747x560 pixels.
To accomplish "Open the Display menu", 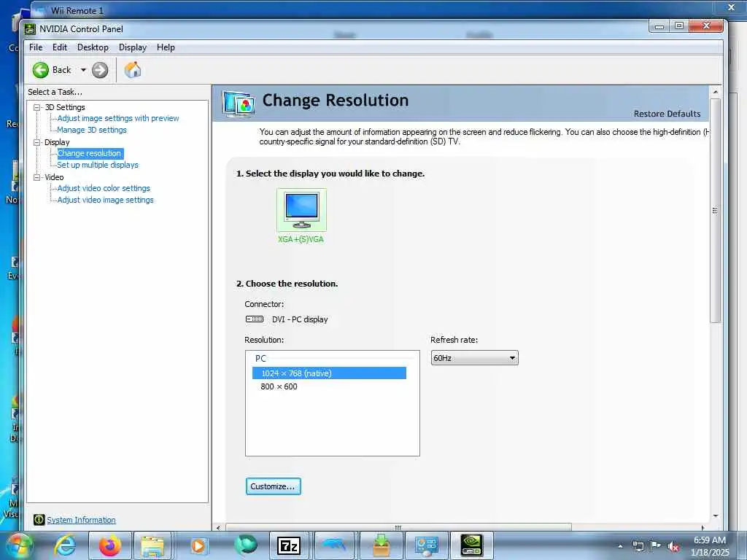I will pyautogui.click(x=133, y=47).
